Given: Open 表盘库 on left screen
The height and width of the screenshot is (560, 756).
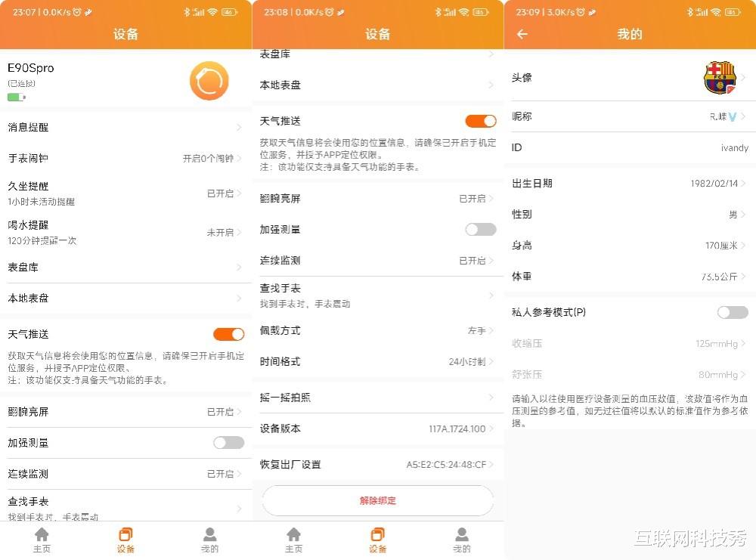Looking at the screenshot, I should [125, 267].
